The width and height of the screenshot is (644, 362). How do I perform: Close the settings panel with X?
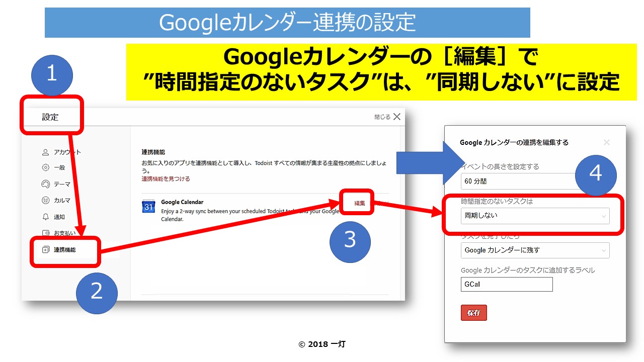(x=397, y=117)
